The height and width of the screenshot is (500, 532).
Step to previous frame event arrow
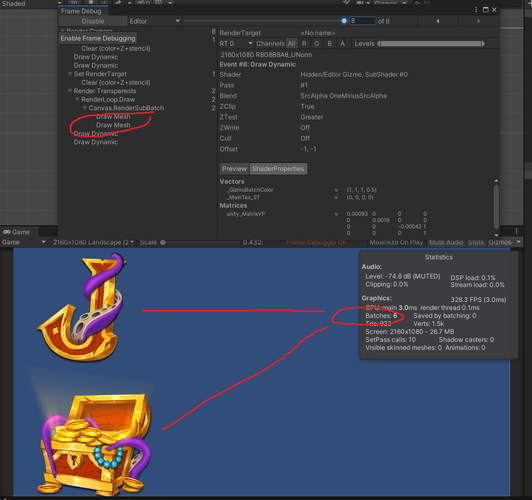click(x=438, y=21)
